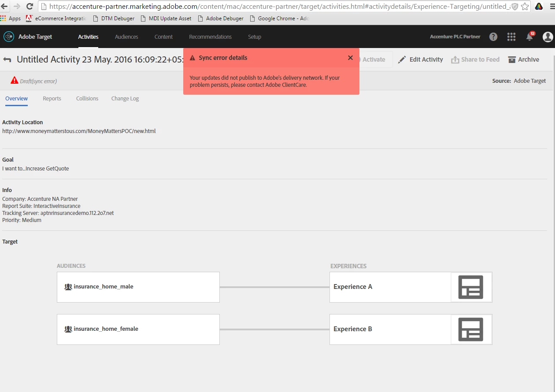Click the shield icon in address bar
Screen dimensions: 555x392
coord(514,7)
